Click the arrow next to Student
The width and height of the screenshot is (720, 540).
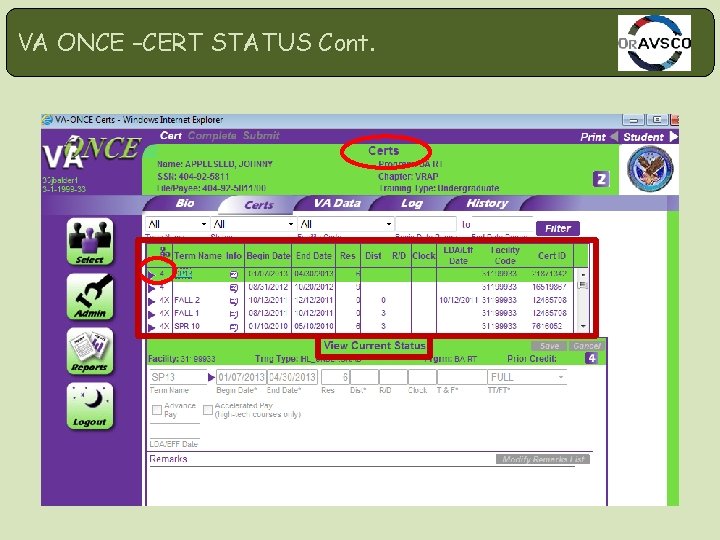point(673,136)
